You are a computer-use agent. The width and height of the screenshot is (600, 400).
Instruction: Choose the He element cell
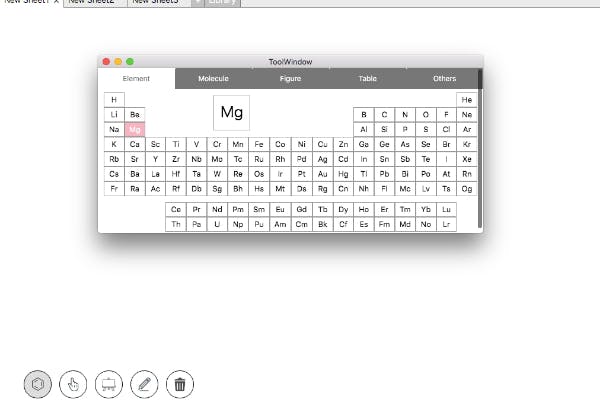[467, 100]
